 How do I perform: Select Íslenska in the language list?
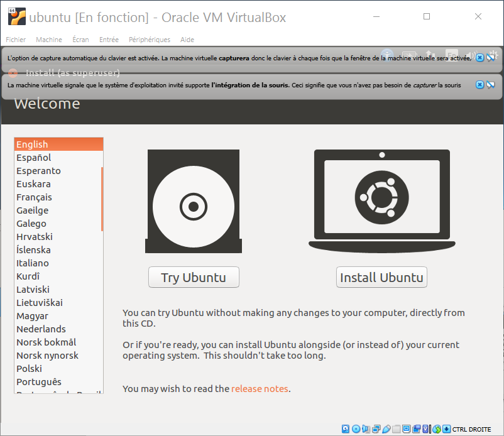[x=58, y=249]
